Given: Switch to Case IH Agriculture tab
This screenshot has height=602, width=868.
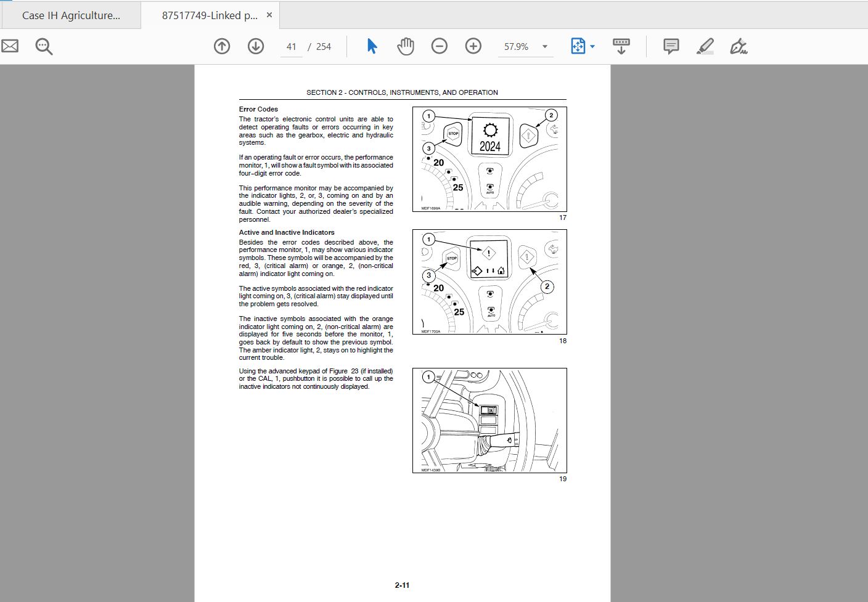Looking at the screenshot, I should pyautogui.click(x=71, y=15).
